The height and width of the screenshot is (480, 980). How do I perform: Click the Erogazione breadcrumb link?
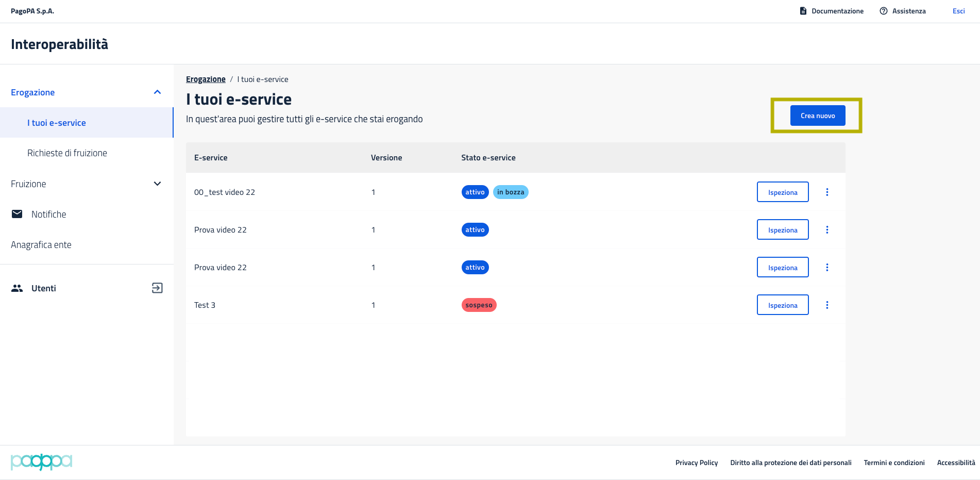pos(206,79)
